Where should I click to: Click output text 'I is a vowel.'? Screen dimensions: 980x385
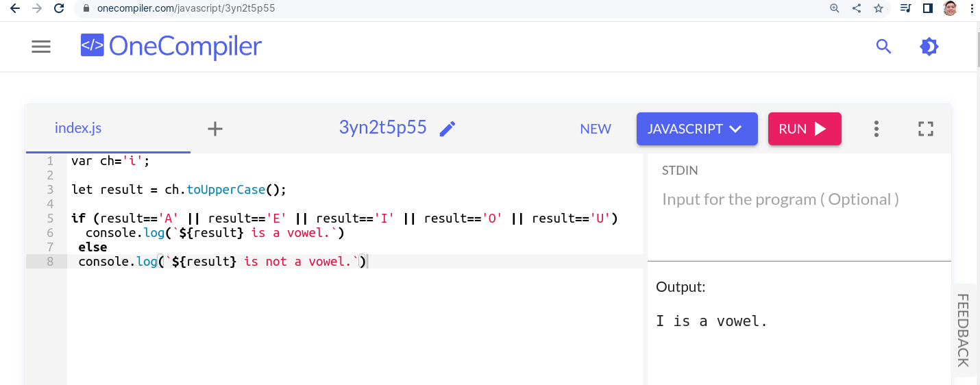click(711, 321)
